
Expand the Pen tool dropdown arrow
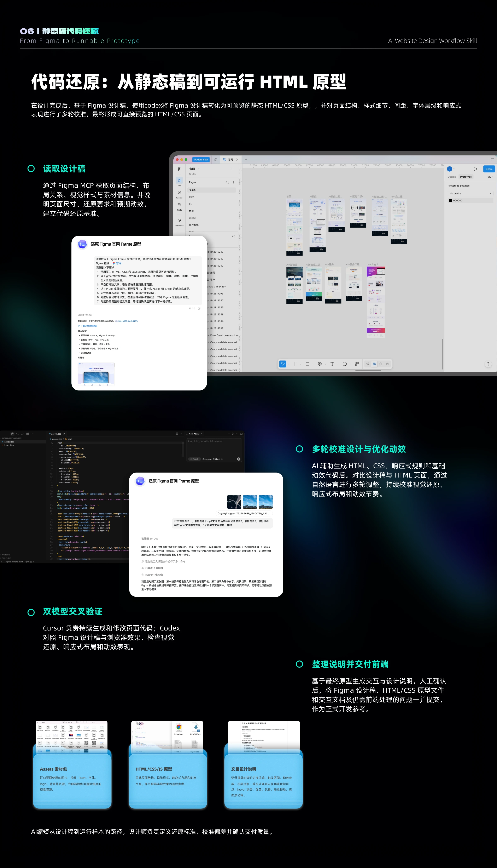(x=325, y=364)
